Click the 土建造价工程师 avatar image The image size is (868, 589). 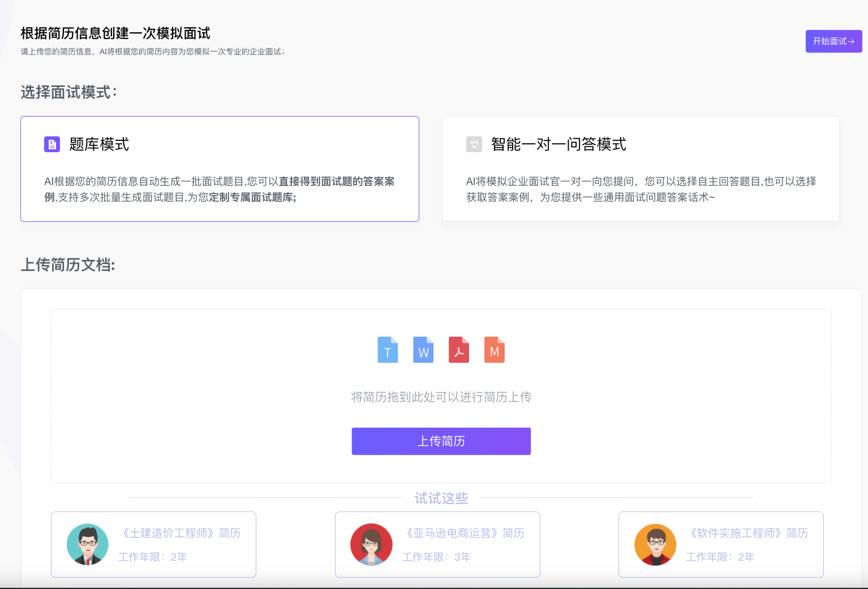tap(88, 544)
